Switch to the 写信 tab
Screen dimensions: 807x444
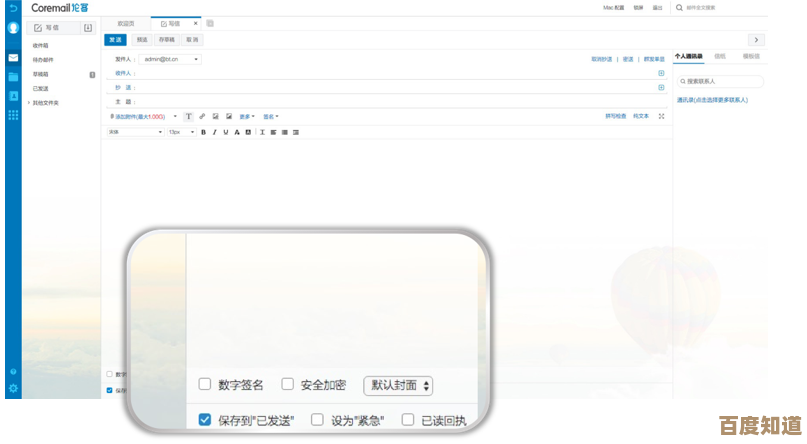tap(174, 24)
